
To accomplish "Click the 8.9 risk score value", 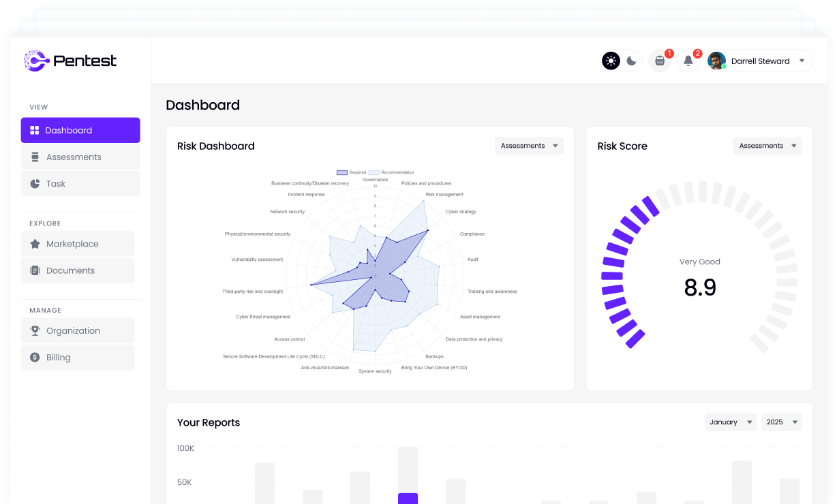I will (x=700, y=287).
